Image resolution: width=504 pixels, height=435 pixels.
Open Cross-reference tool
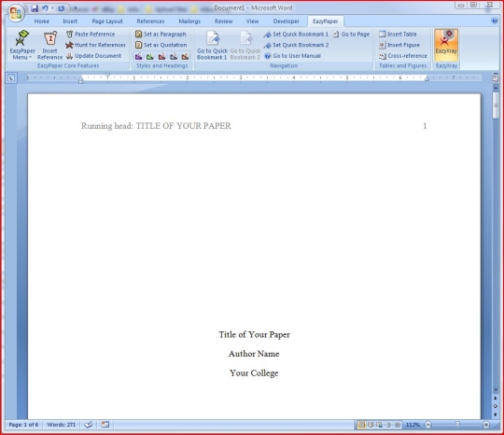403,56
